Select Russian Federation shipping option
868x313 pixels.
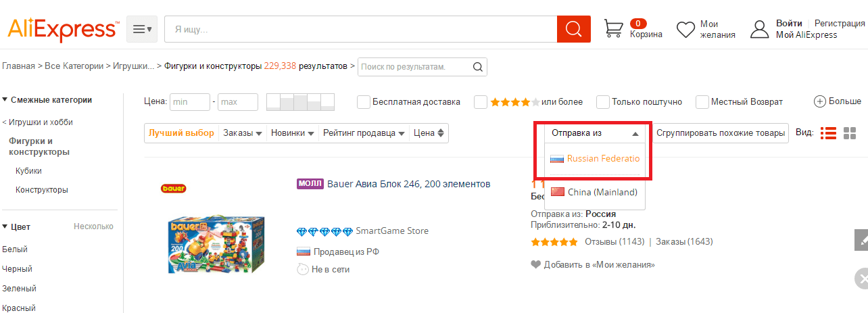click(595, 159)
